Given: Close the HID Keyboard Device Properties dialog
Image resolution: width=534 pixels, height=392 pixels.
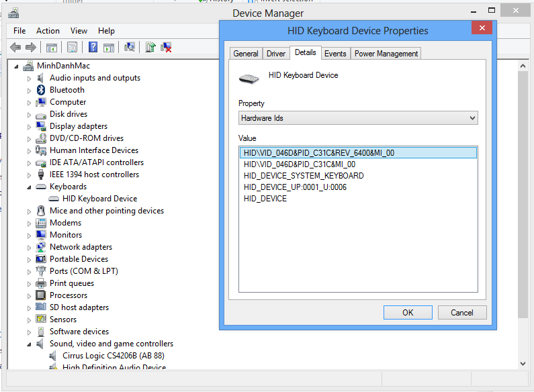Looking at the screenshot, I should (482, 28).
